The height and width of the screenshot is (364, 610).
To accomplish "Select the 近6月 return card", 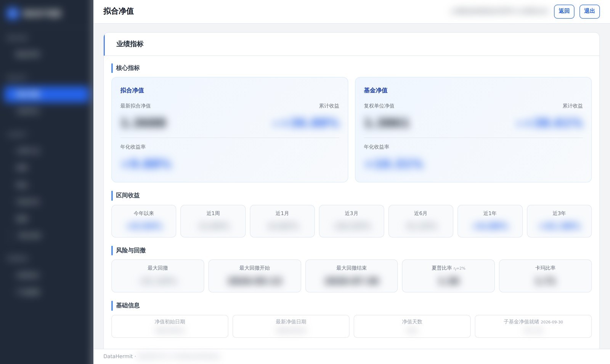I will (421, 221).
